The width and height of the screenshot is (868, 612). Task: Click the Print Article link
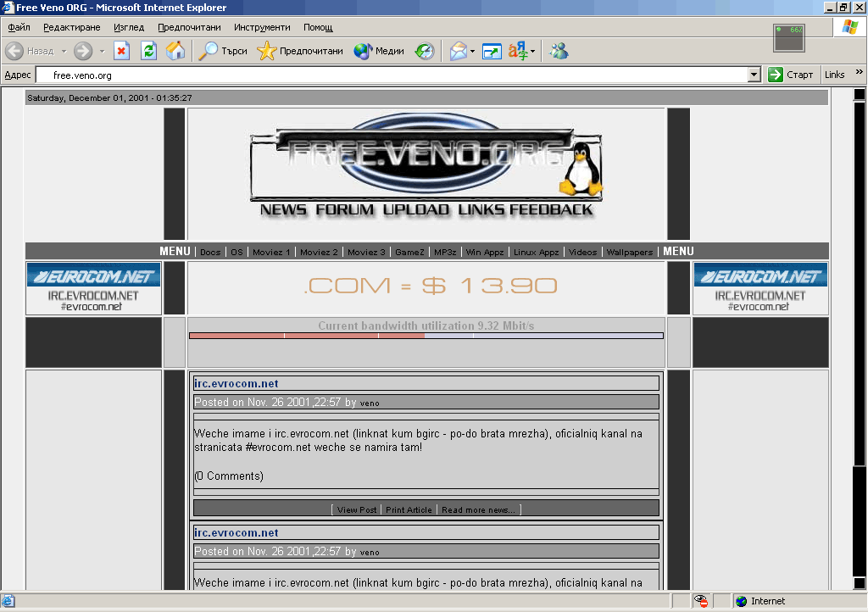pyautogui.click(x=409, y=509)
